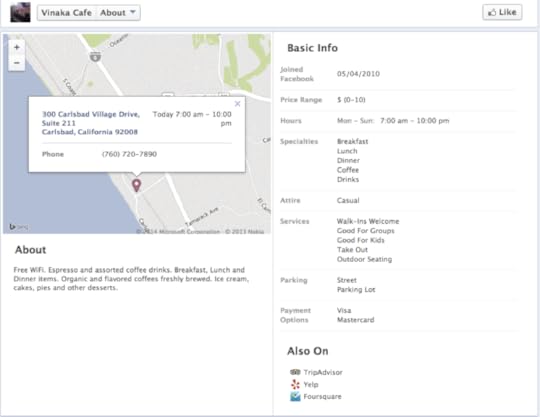
Task: Select the Casual attire value
Action: [x=348, y=200]
